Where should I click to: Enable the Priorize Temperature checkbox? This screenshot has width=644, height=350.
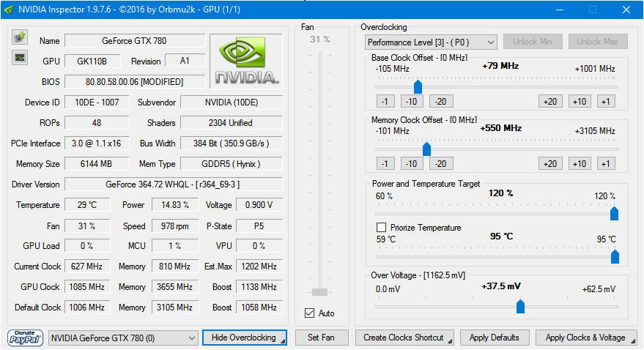[x=381, y=227]
